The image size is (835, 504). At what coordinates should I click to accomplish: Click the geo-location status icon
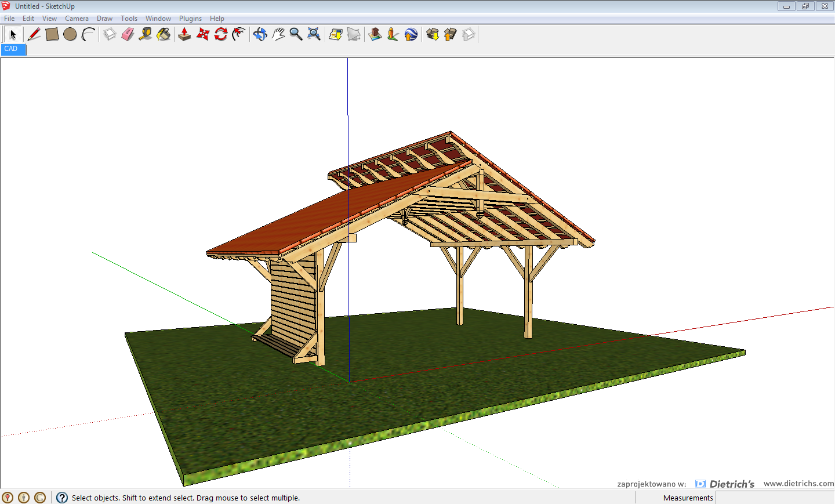(8, 498)
